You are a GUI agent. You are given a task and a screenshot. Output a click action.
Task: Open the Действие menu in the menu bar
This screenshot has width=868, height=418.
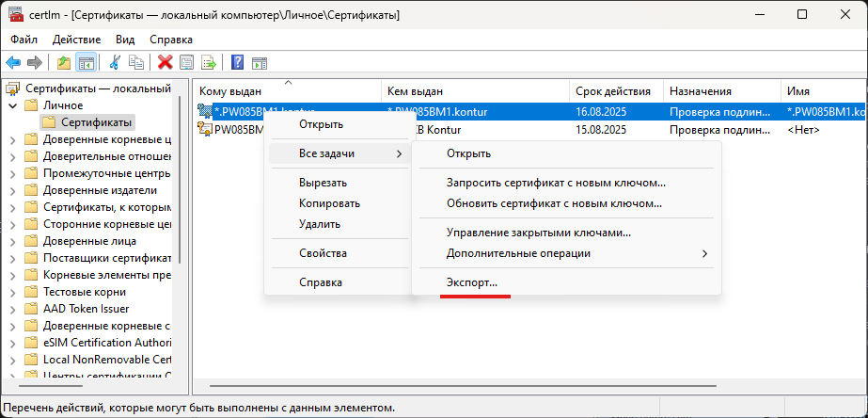[x=76, y=40]
